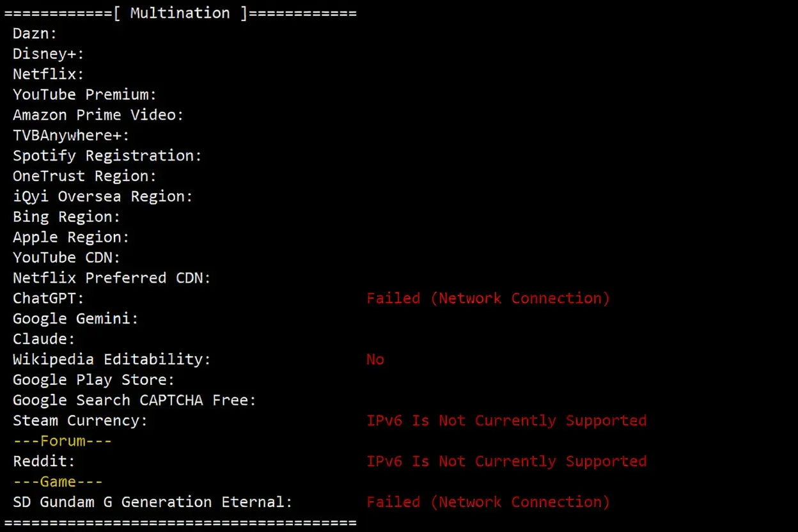Click the ChatGPT: label
This screenshot has height=532, width=798.
click(x=48, y=299)
